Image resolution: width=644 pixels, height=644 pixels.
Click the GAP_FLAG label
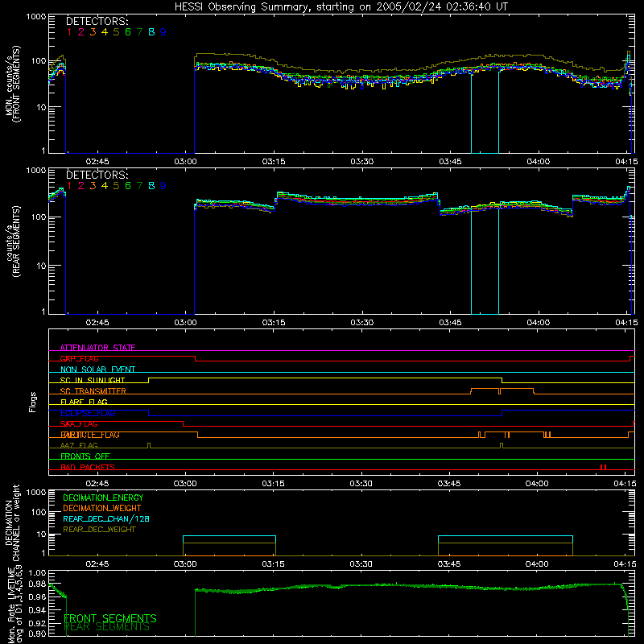click(x=79, y=358)
